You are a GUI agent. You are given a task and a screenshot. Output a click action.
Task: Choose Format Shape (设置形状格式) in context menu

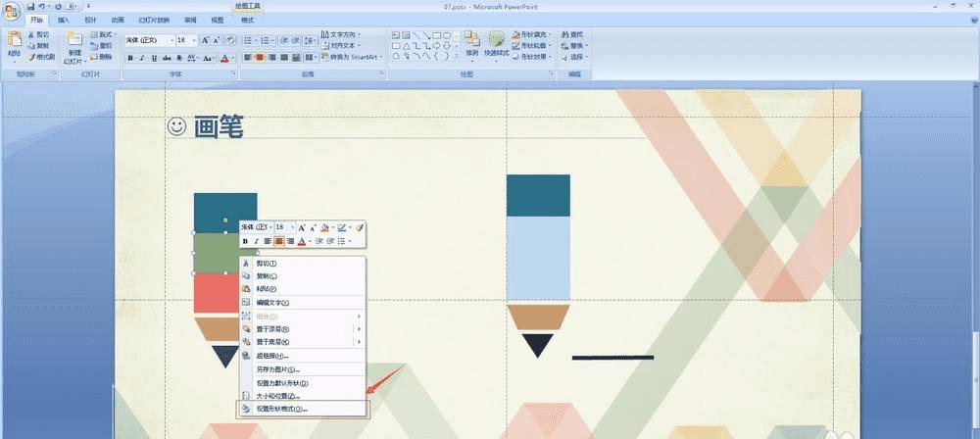(303, 409)
